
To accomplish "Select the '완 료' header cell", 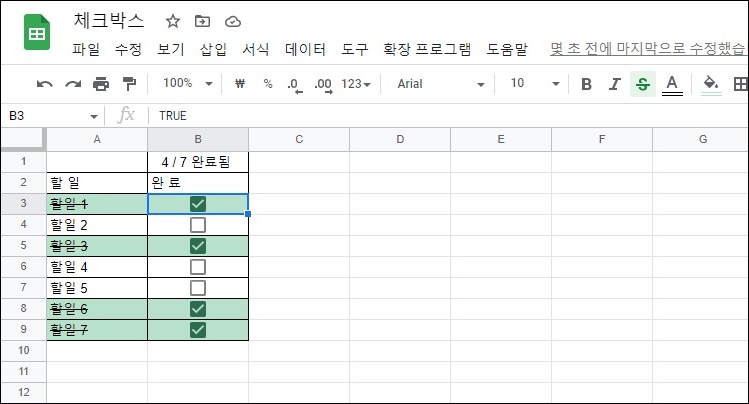I will pyautogui.click(x=198, y=183).
